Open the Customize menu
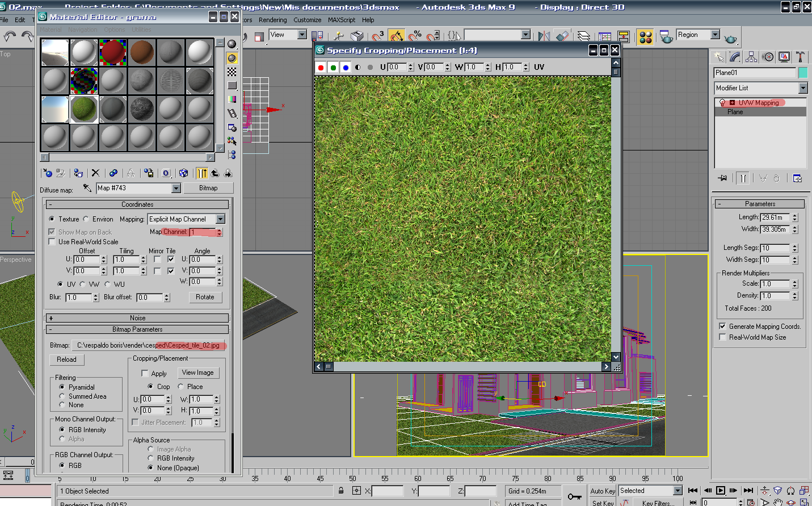Screen dimensions: 812x506 pyautogui.click(x=308, y=20)
